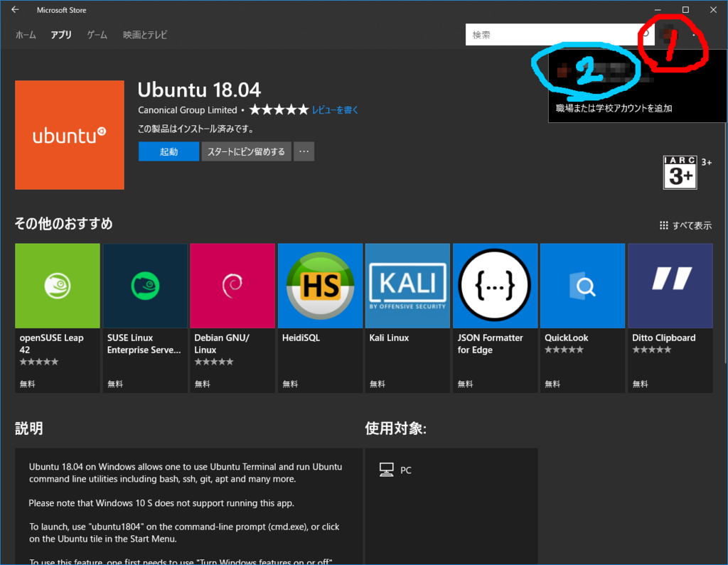Go back using the back arrow
This screenshot has height=565, width=728.
16,10
